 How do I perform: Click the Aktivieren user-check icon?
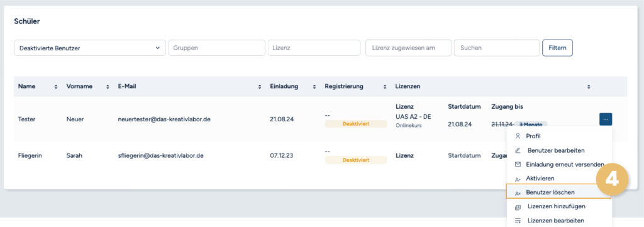(x=518, y=179)
